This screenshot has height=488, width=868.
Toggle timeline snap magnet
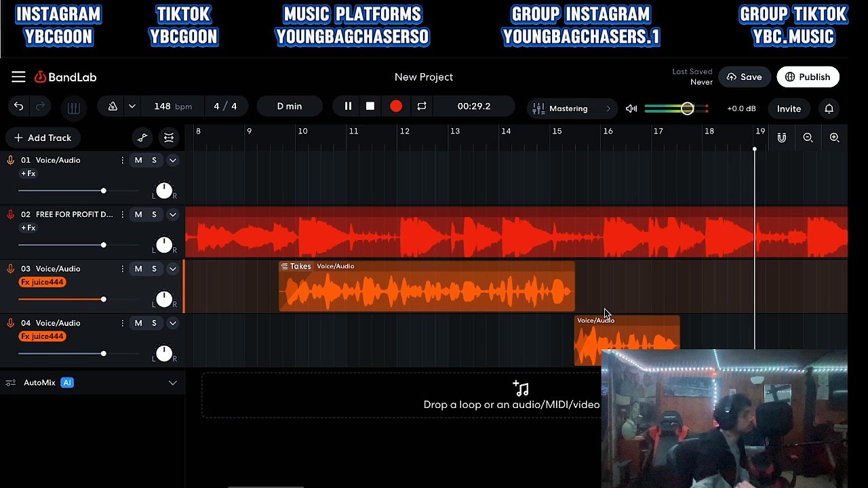tap(782, 138)
